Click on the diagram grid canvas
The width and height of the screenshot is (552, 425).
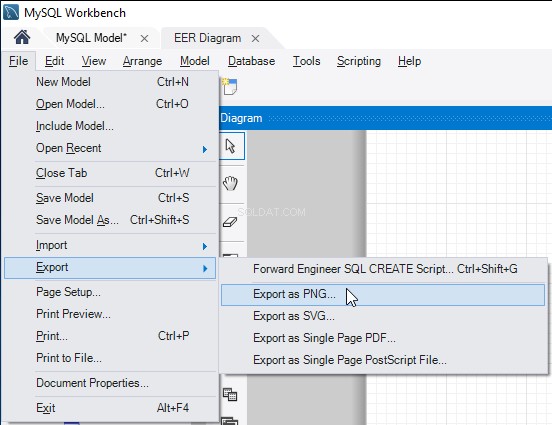(459, 194)
